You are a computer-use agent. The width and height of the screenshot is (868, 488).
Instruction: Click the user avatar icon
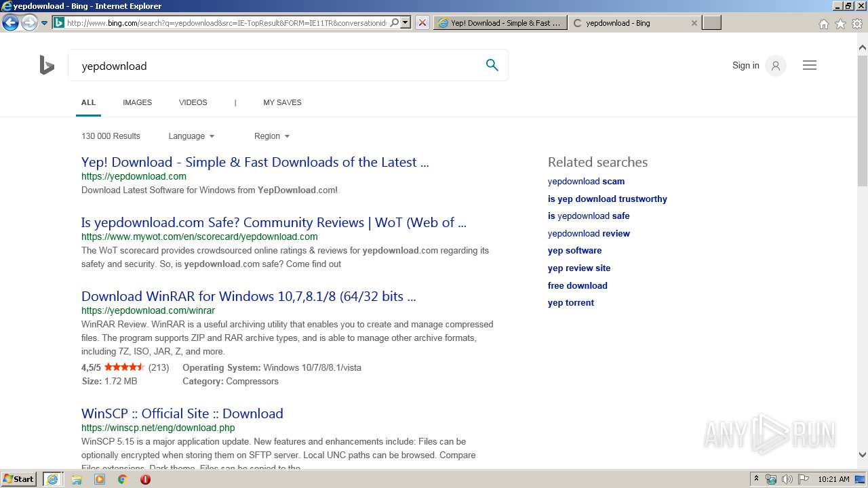click(x=775, y=66)
